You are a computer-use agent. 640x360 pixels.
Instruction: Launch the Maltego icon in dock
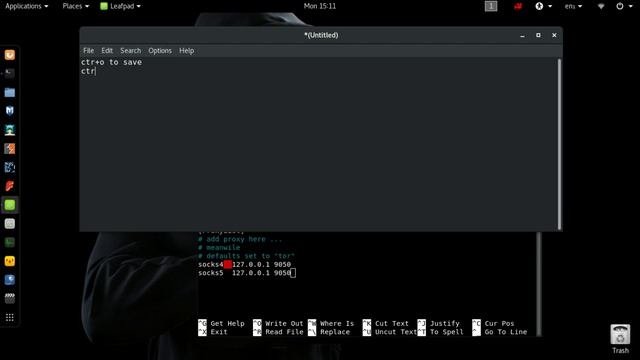10,167
